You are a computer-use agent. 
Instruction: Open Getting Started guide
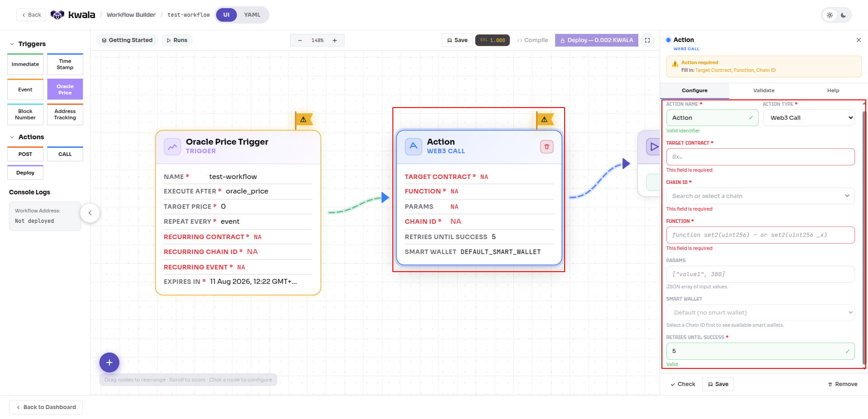pos(127,40)
